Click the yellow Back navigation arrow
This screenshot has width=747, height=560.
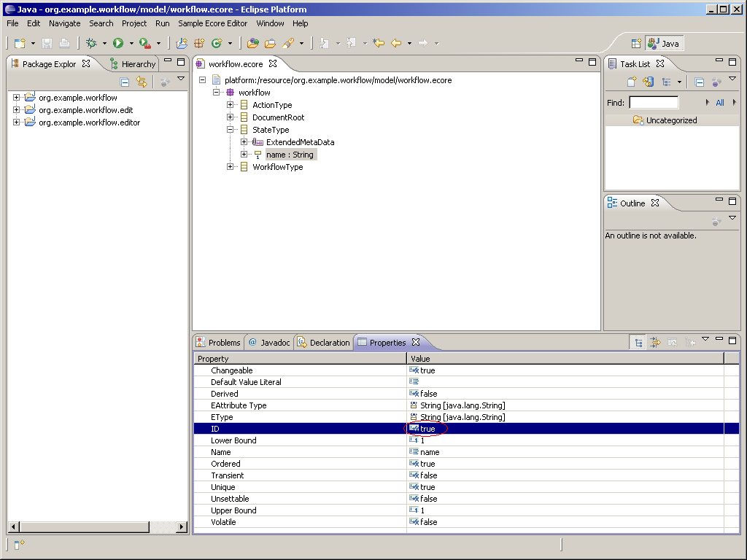point(396,44)
